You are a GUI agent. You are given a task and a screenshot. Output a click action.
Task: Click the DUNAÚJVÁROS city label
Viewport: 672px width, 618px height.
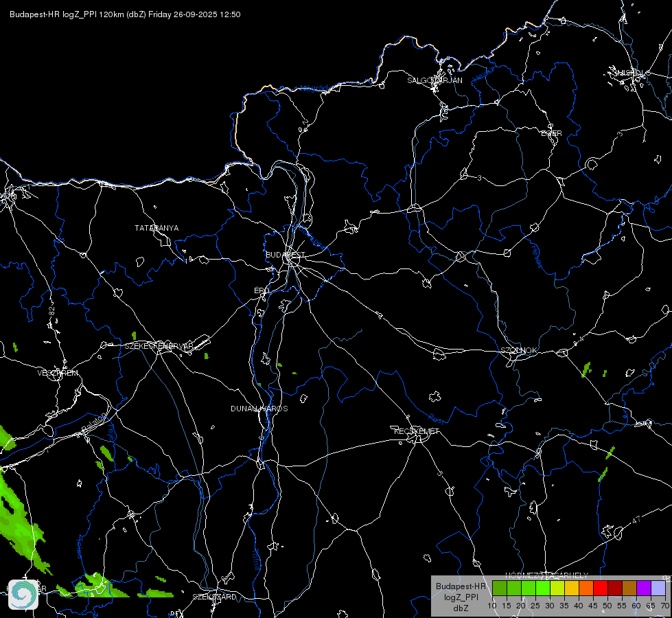click(259, 409)
